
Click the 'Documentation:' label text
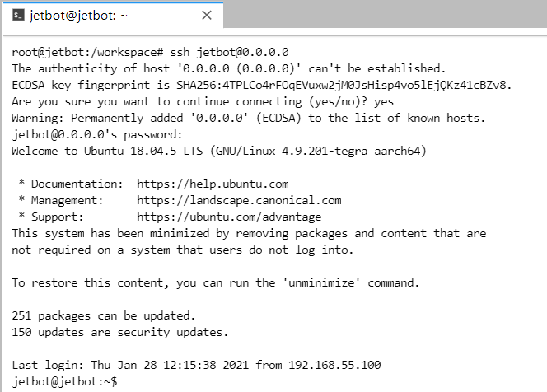77,184
